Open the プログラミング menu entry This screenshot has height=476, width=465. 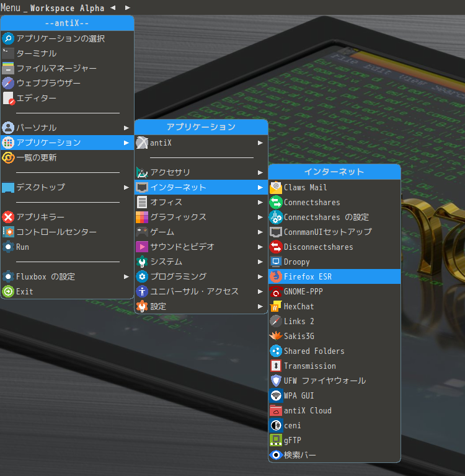201,276
